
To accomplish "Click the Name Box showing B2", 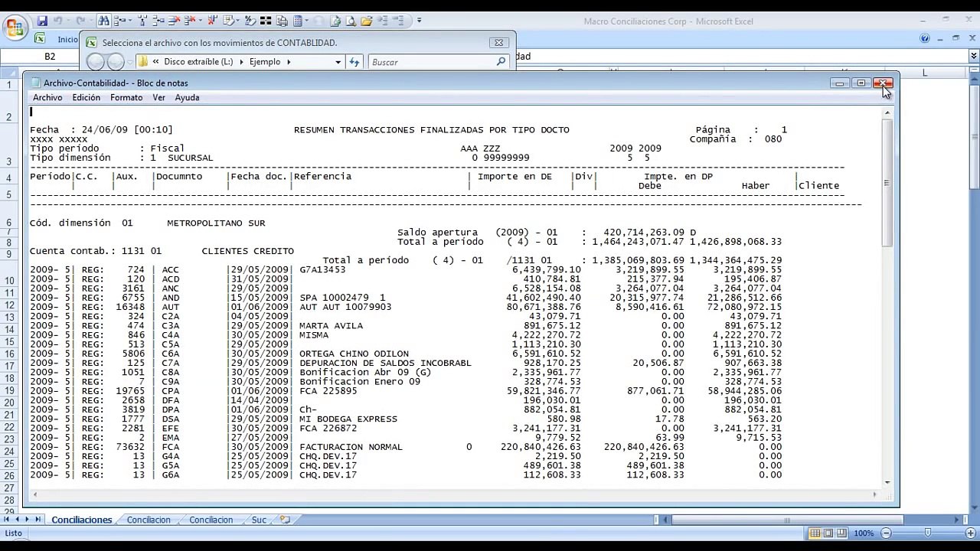I will (50, 56).
